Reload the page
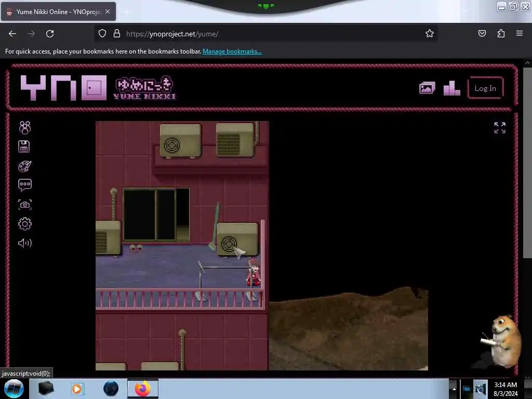Viewport: 532px width, 399px height. click(x=50, y=34)
